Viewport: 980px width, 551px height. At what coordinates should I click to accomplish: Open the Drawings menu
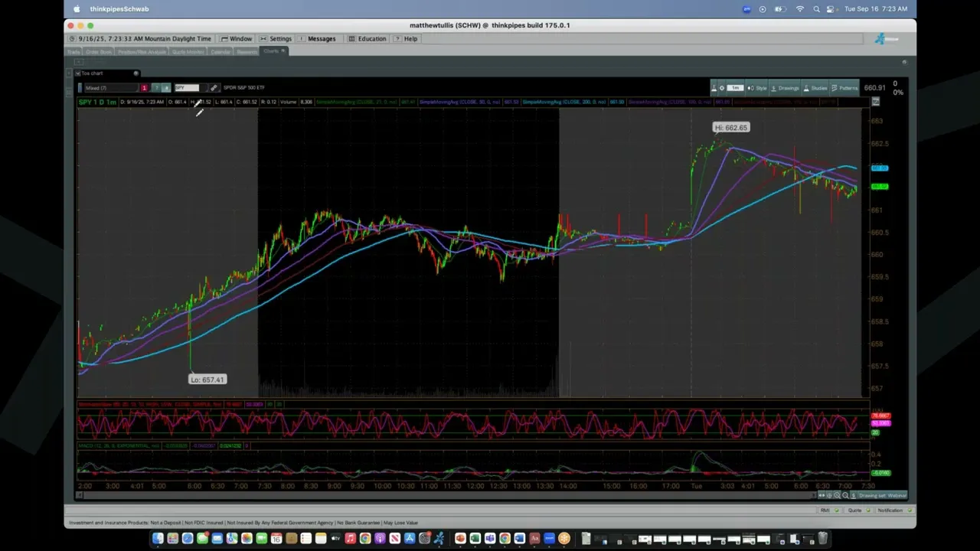785,88
